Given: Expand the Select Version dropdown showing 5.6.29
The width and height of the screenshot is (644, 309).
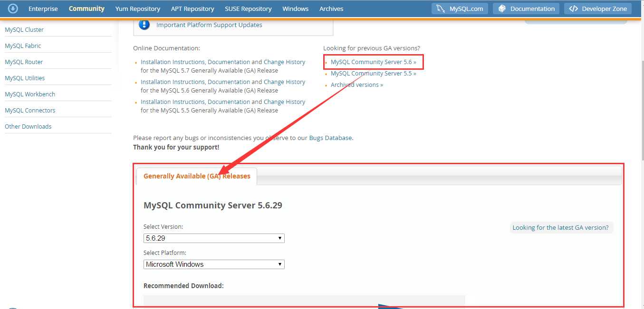Looking at the screenshot, I should point(214,238).
